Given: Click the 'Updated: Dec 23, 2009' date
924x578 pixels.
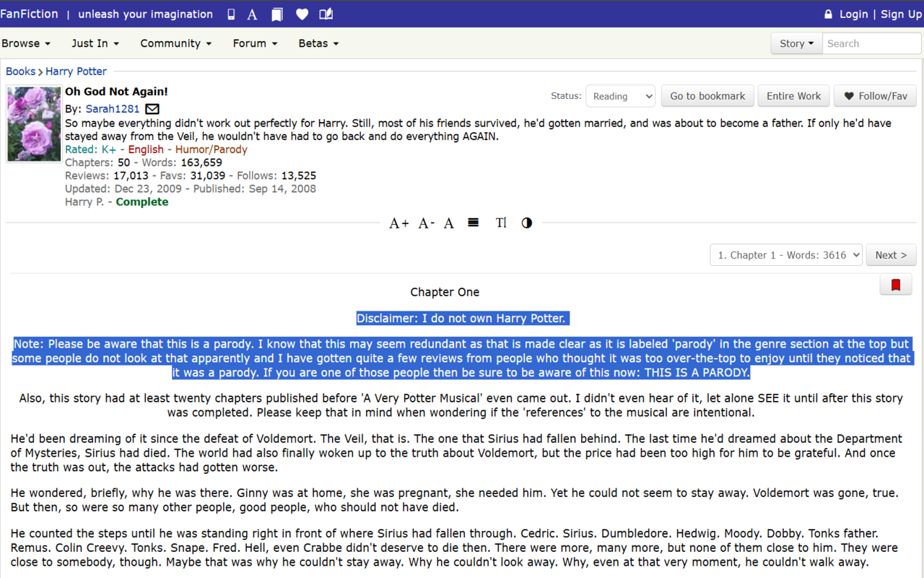Looking at the screenshot, I should point(123,189).
